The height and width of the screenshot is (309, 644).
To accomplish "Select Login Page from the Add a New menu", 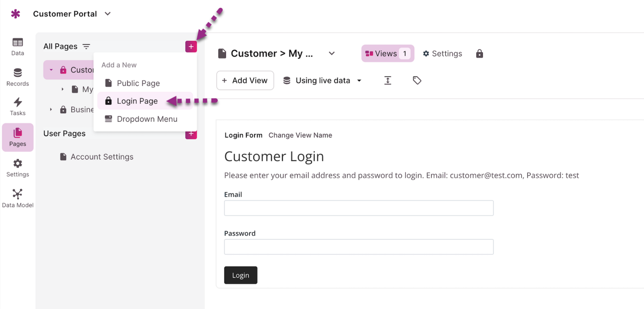I will coord(137,101).
